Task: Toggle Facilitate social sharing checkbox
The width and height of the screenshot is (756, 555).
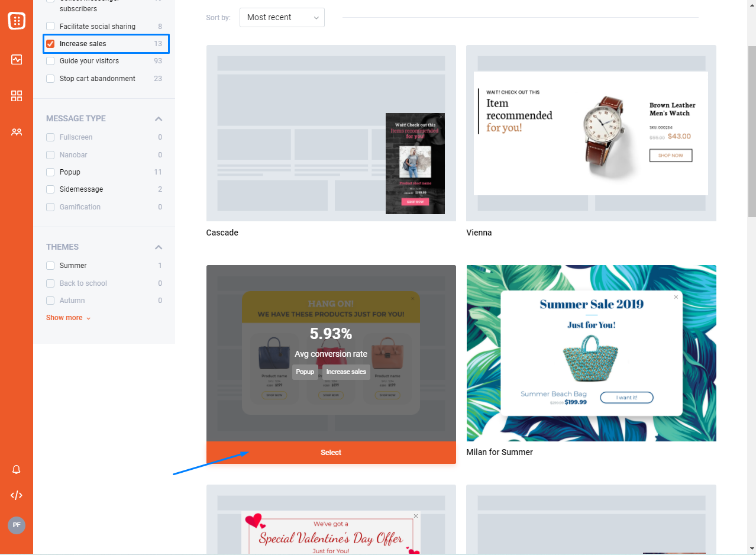Action: click(50, 27)
